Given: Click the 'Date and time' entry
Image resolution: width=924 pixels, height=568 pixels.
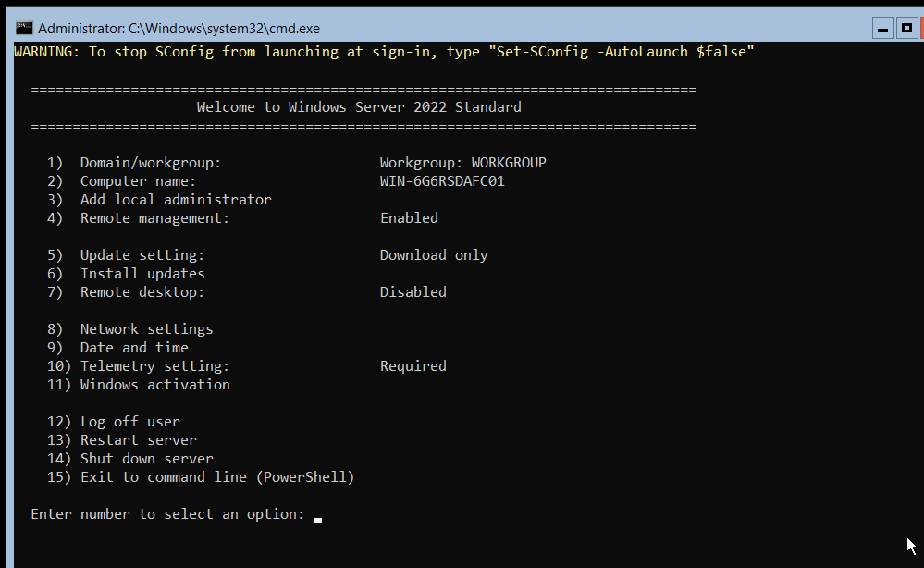Looking at the screenshot, I should pos(134,348).
